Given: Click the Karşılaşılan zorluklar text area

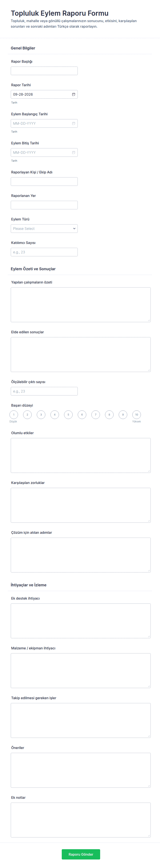Looking at the screenshot, I should point(81,505).
